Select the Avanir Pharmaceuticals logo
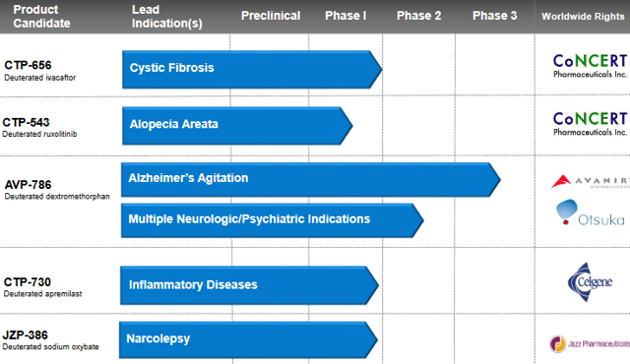The width and height of the screenshot is (630, 364). pos(591,181)
